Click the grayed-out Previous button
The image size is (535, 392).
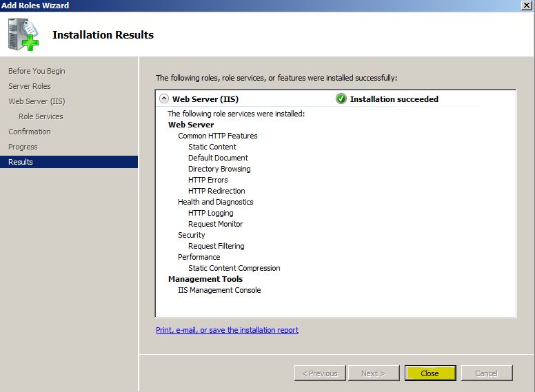320,373
